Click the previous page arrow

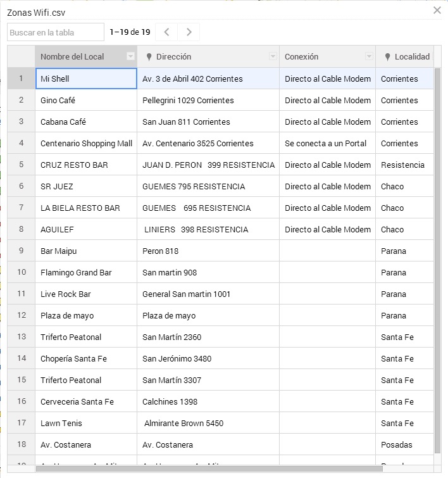tap(166, 32)
